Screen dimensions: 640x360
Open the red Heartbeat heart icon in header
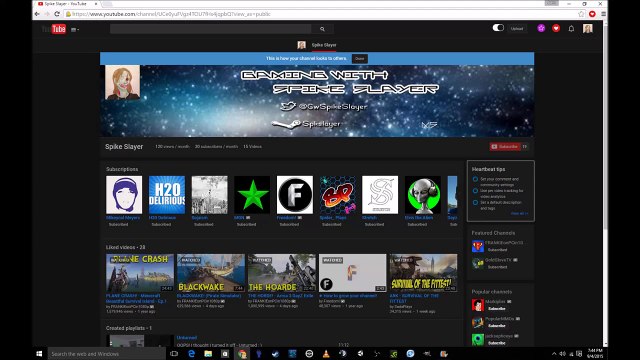click(x=556, y=28)
